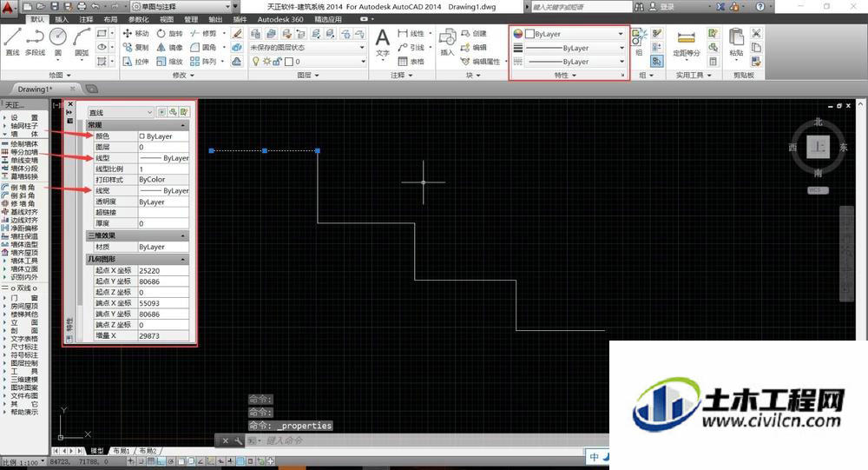Click the 修剪 (Trim) tool

[x=203, y=33]
